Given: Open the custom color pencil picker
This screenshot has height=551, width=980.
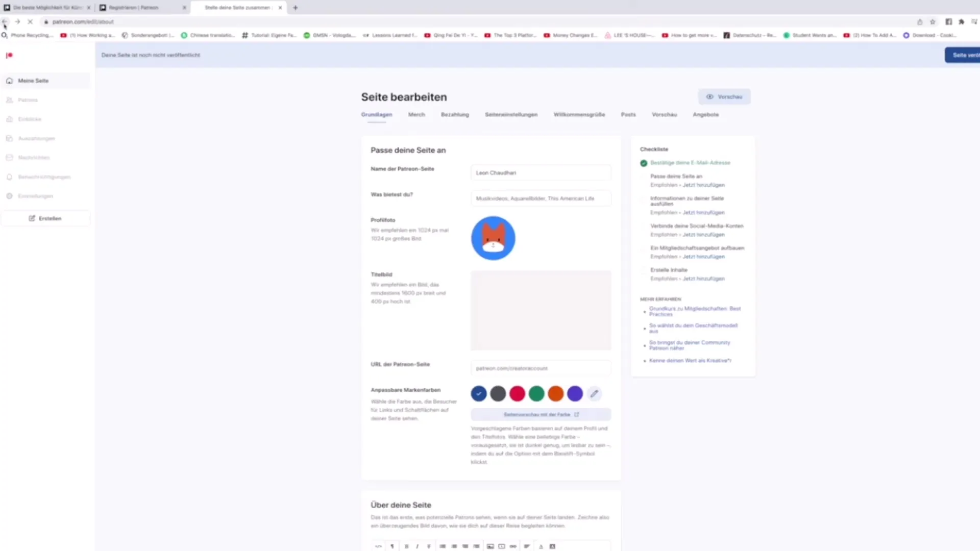Looking at the screenshot, I should pos(594,394).
